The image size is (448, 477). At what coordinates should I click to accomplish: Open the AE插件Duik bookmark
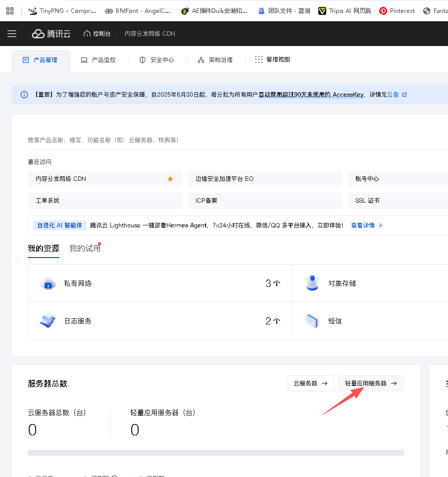click(x=214, y=11)
